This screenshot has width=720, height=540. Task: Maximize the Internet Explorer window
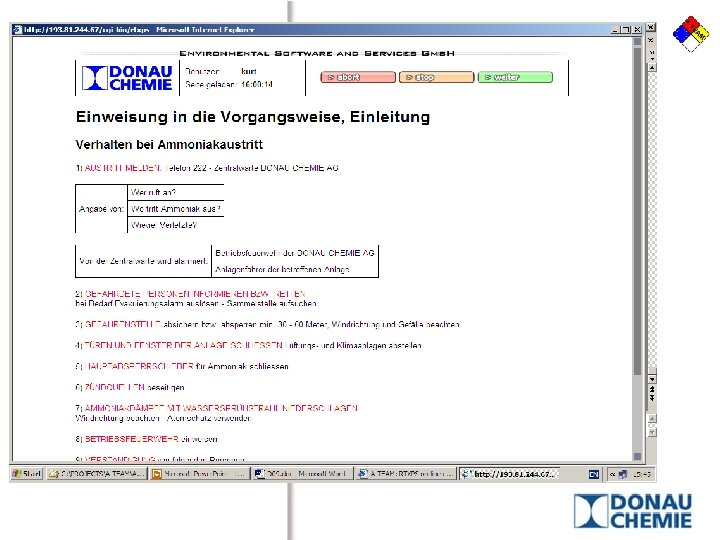click(x=626, y=30)
